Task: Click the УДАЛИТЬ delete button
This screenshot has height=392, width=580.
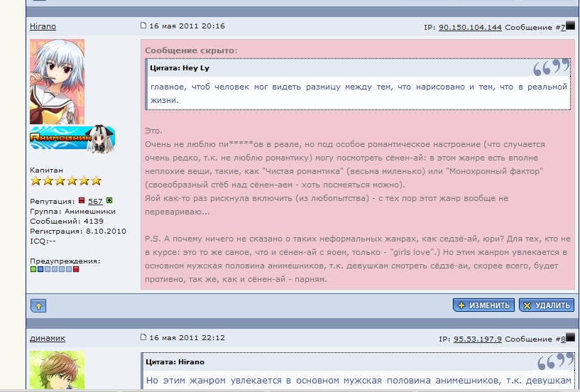Action: [547, 305]
